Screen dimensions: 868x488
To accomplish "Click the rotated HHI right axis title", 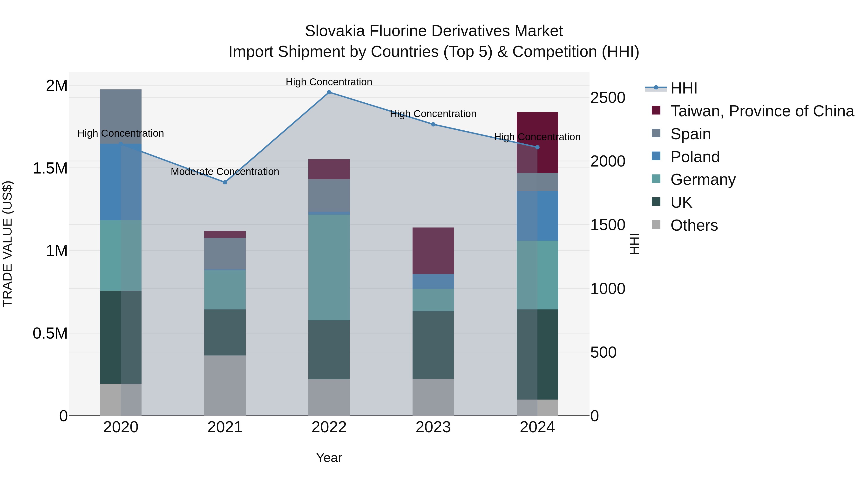I will coord(634,244).
